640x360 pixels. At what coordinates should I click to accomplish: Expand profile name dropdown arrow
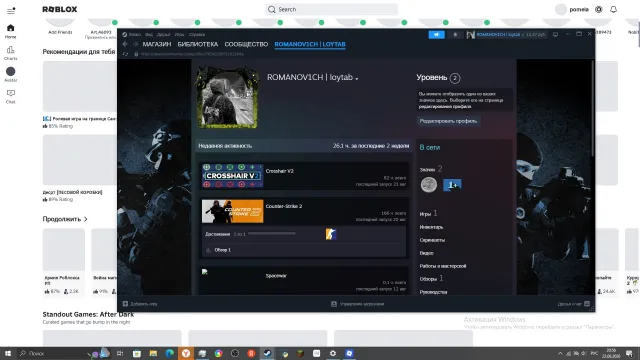point(357,78)
